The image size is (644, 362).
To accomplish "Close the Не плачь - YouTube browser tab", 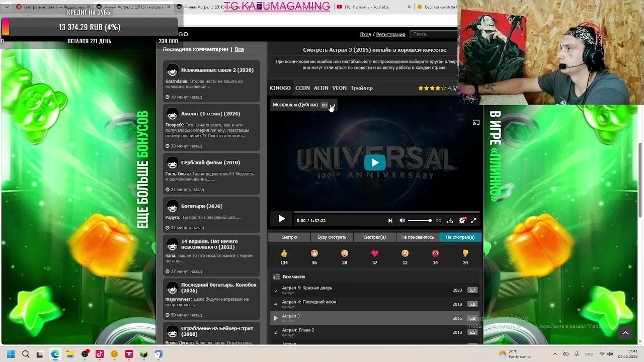I will click(409, 7).
